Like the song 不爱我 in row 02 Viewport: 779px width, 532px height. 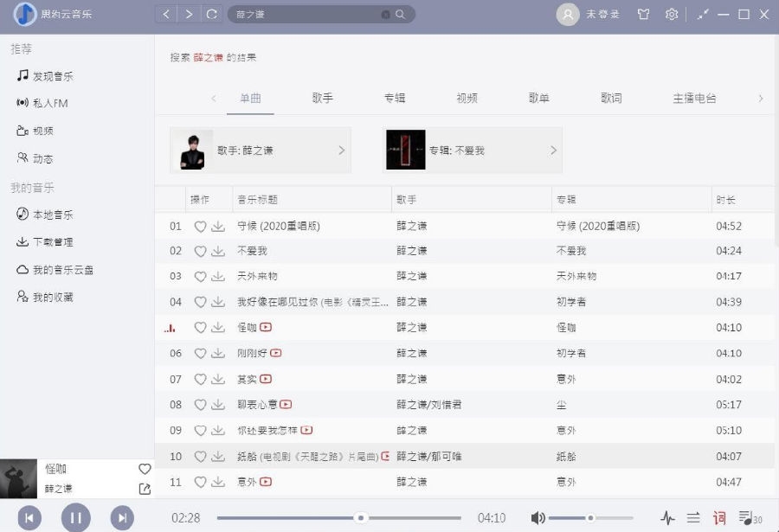pyautogui.click(x=200, y=251)
